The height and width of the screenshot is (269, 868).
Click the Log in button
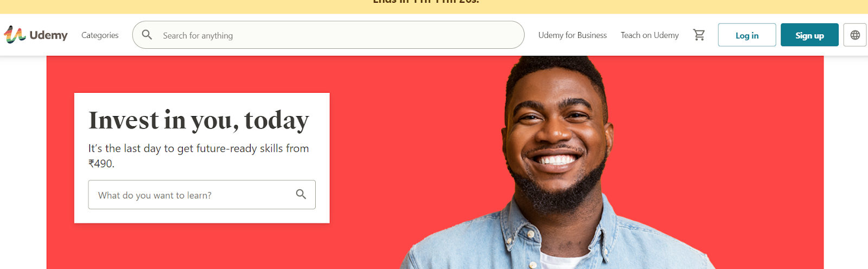click(747, 35)
